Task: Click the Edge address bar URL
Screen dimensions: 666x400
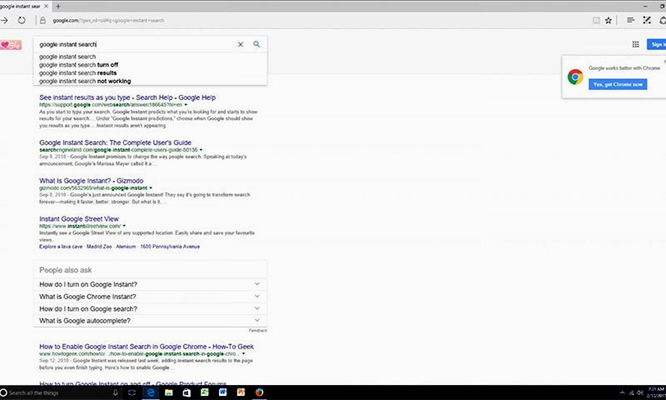Action: point(108,20)
